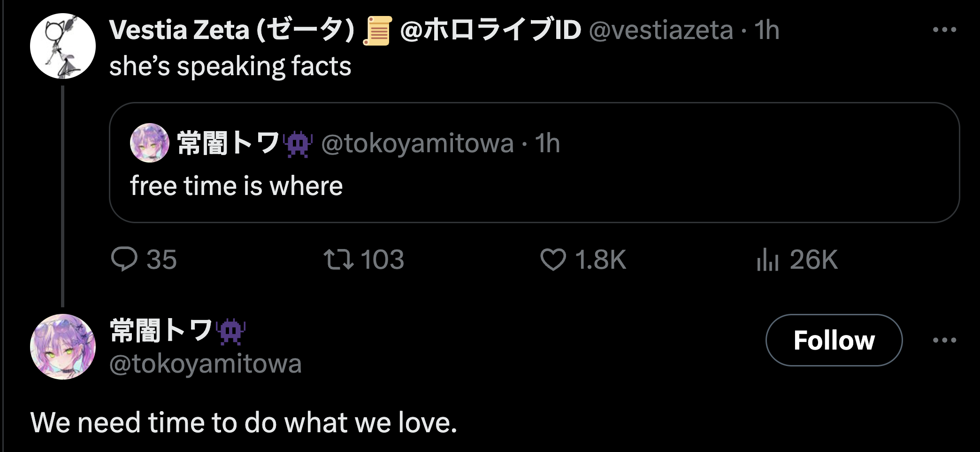Viewport: 980px width, 452px height.
Task: Open more options on Vestia Zeta's tweet
Action: 944,30
